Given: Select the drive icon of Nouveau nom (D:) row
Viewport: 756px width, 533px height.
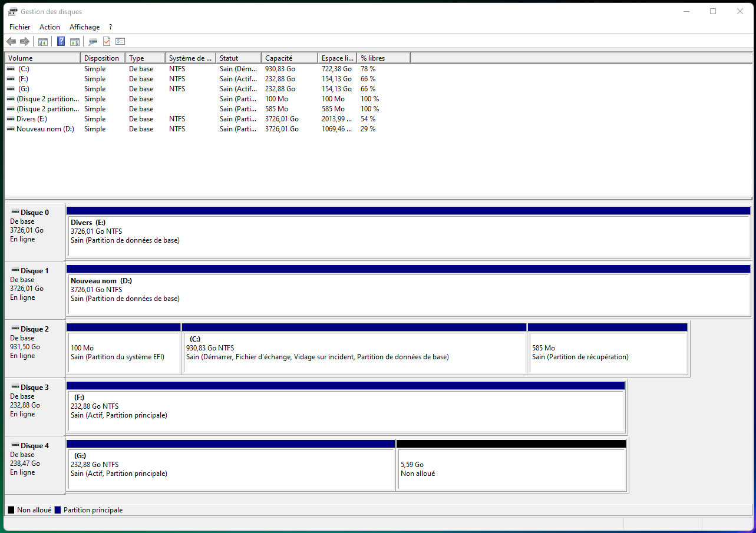Looking at the screenshot, I should click(x=11, y=129).
